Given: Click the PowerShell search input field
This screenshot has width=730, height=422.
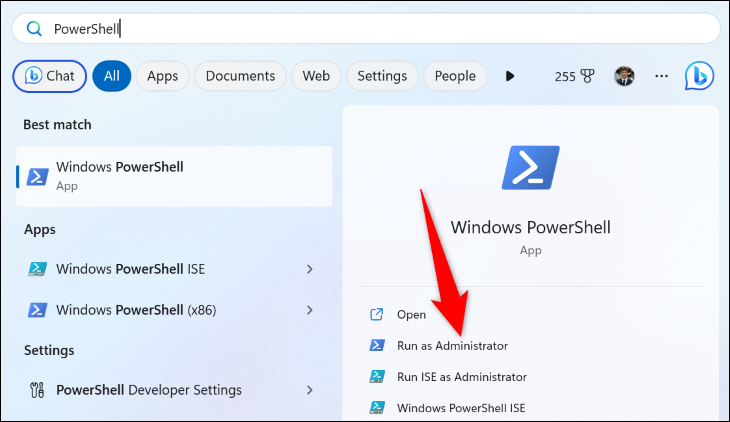Looking at the screenshot, I should pyautogui.click(x=366, y=29).
